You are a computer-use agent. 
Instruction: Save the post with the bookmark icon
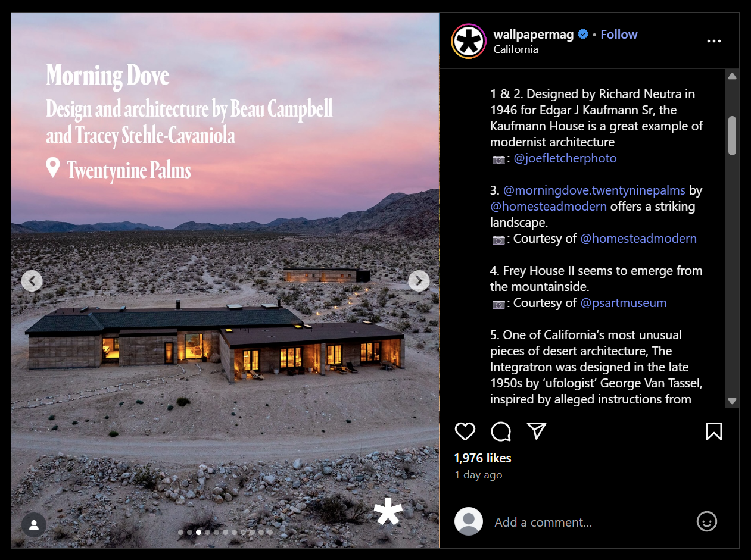coord(713,431)
